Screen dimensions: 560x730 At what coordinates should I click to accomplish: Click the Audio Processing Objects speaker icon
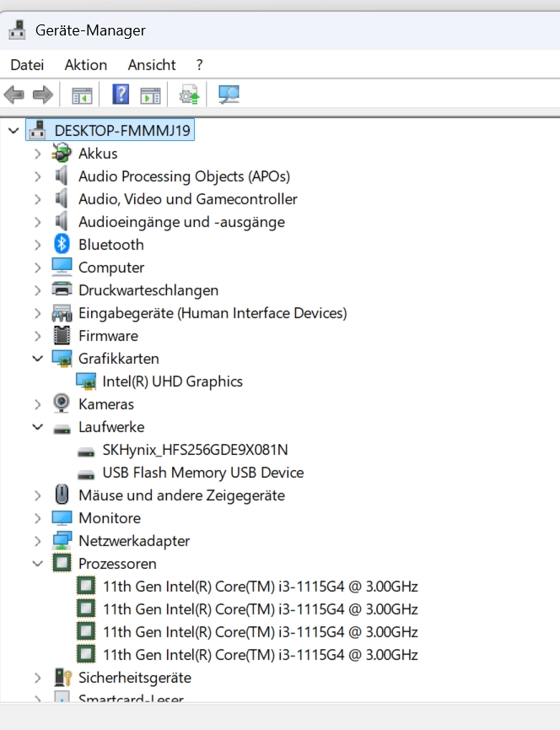(x=62, y=176)
